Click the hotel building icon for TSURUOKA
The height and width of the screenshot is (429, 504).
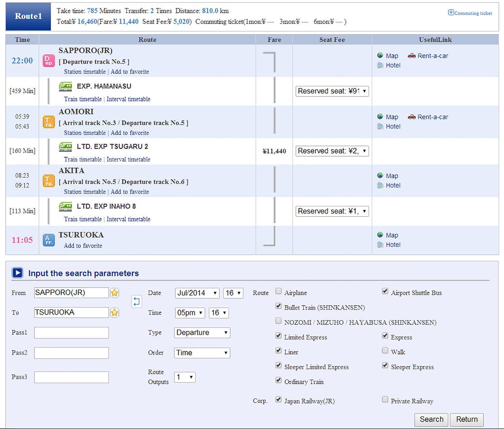(380, 245)
